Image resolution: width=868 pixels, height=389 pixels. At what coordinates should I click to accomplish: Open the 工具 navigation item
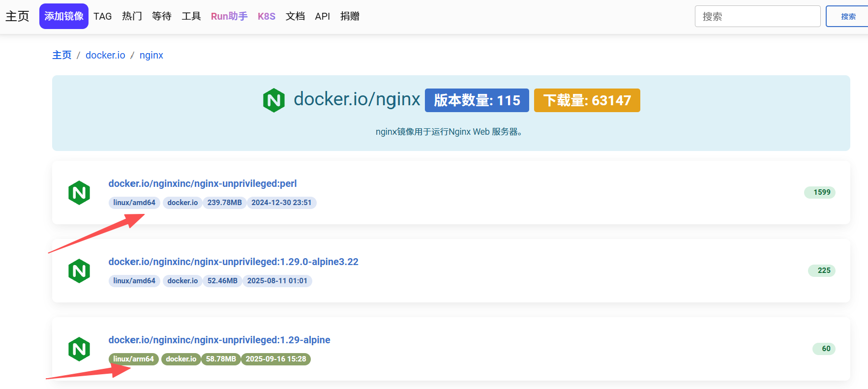[x=191, y=16]
